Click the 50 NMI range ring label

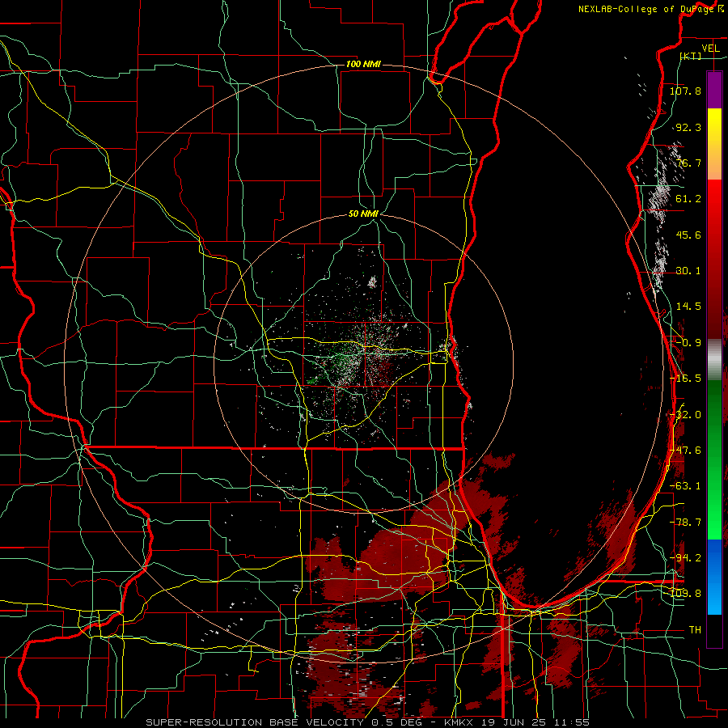pyautogui.click(x=363, y=214)
